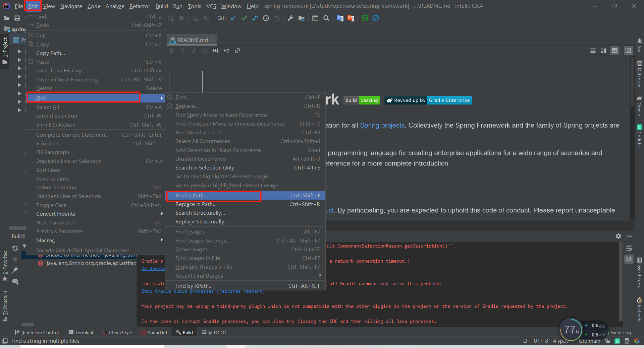This screenshot has height=348, width=644.
Task: Open the SonarLint tool window
Action: tap(154, 332)
